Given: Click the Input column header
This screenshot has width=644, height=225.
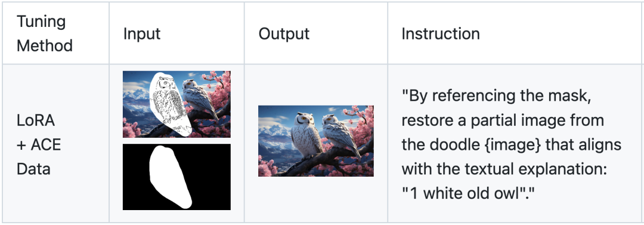Looking at the screenshot, I should 142,34.
